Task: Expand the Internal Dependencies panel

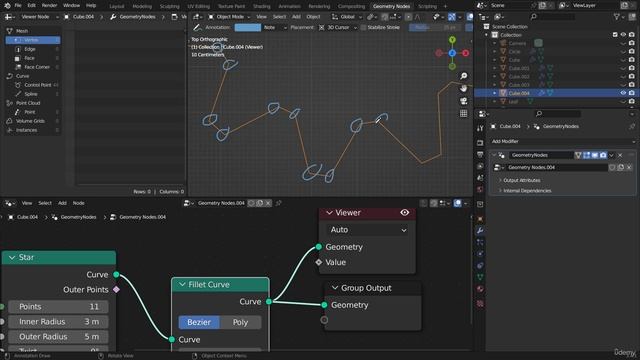Action: pos(527,191)
